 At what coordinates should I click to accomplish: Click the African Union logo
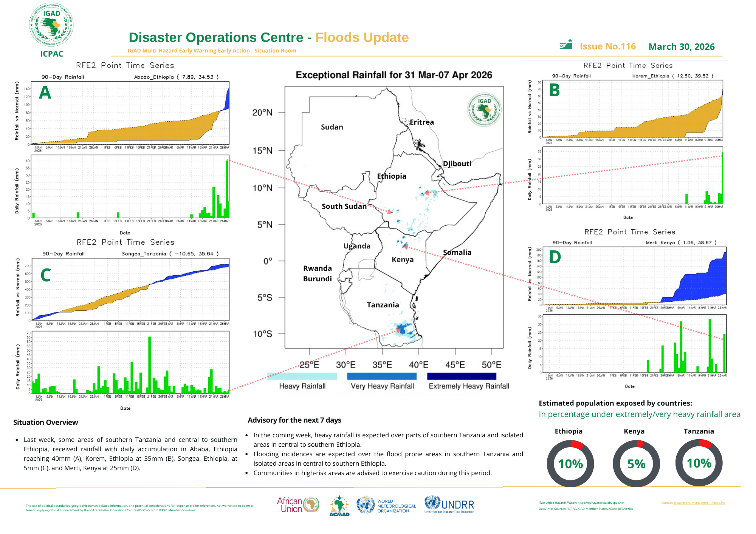(x=298, y=505)
